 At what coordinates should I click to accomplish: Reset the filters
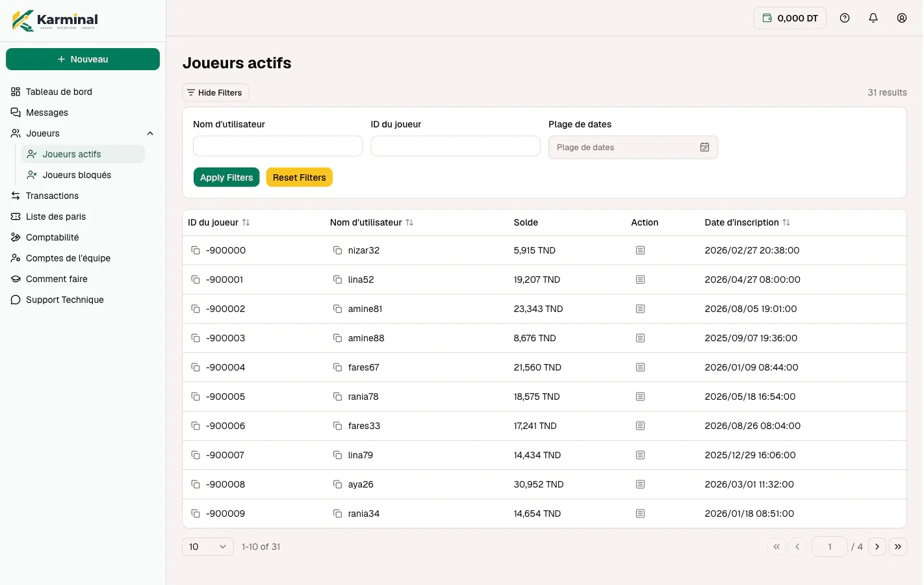(299, 177)
